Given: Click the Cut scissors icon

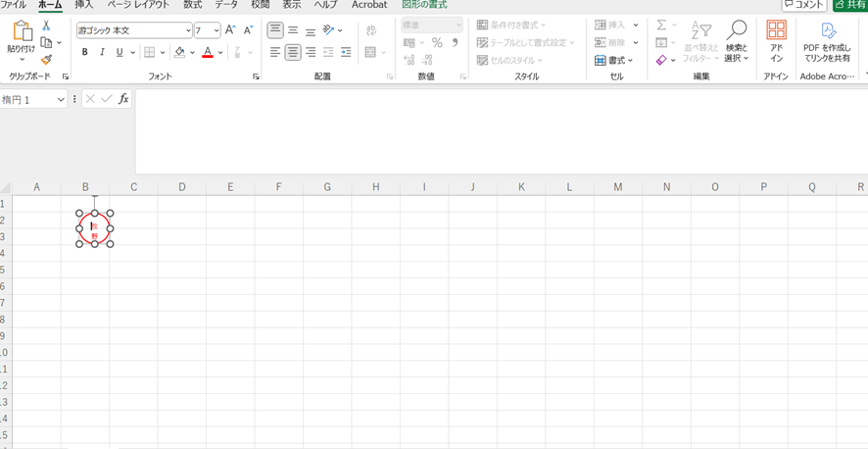Looking at the screenshot, I should pos(46,25).
